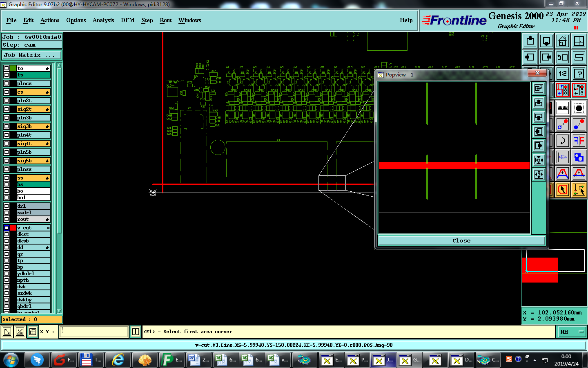Open the Actions menu
This screenshot has width=588, height=368.
(x=50, y=20)
